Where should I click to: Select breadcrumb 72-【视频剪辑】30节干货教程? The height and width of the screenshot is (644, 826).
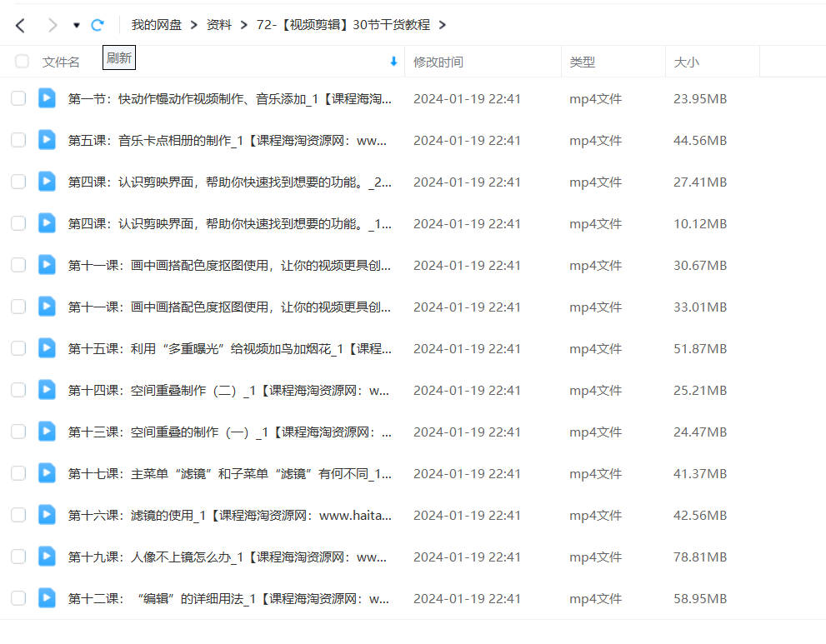[x=343, y=25]
